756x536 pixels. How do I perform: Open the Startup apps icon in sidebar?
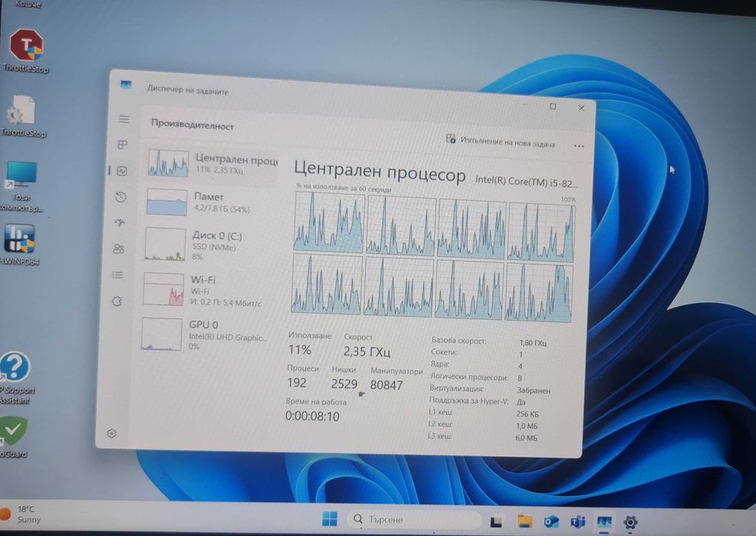tap(120, 222)
